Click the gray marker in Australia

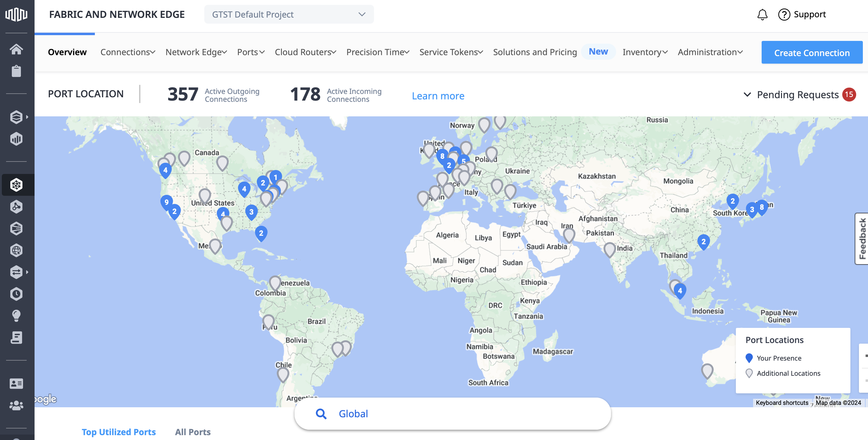[x=707, y=371]
